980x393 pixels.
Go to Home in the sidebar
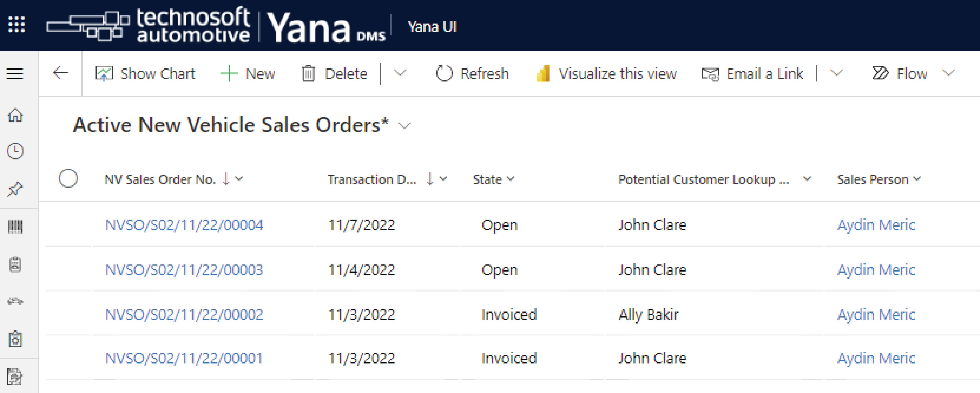point(15,115)
